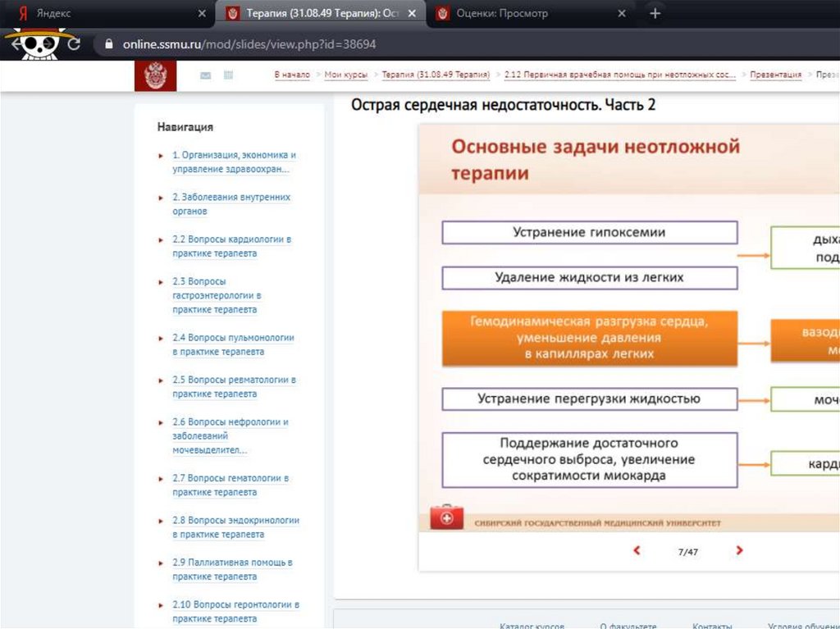
Task: Click the university crest logo
Action: 155,75
